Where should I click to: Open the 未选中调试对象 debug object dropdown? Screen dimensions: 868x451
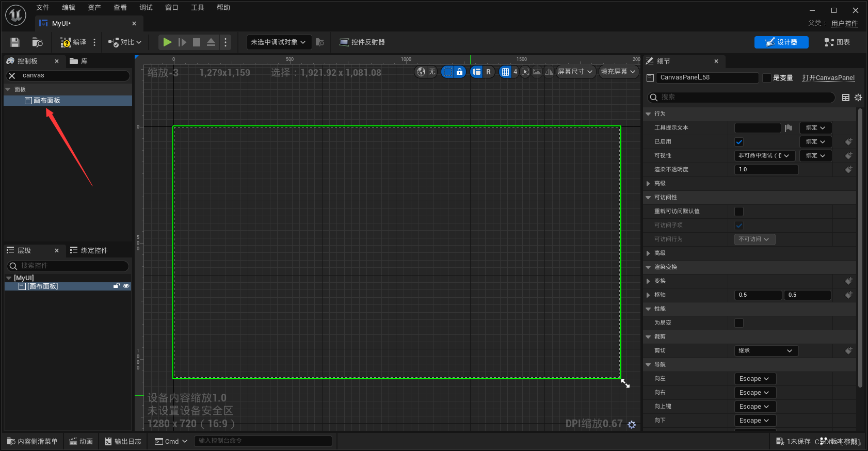click(278, 42)
